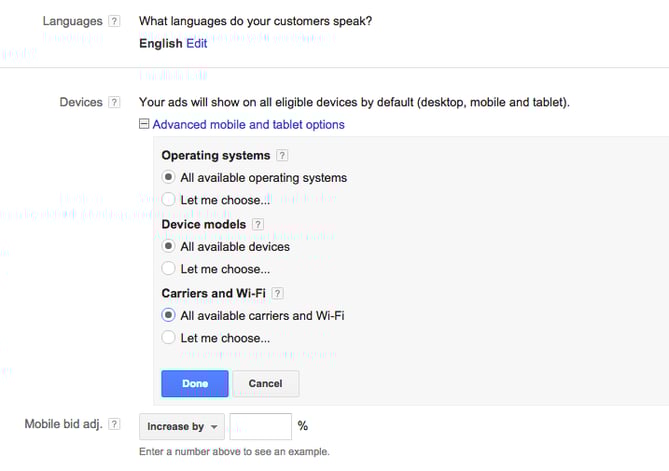Click Advanced mobile and tablet options link
Screen dimensions: 669x471
pyautogui.click(x=248, y=125)
